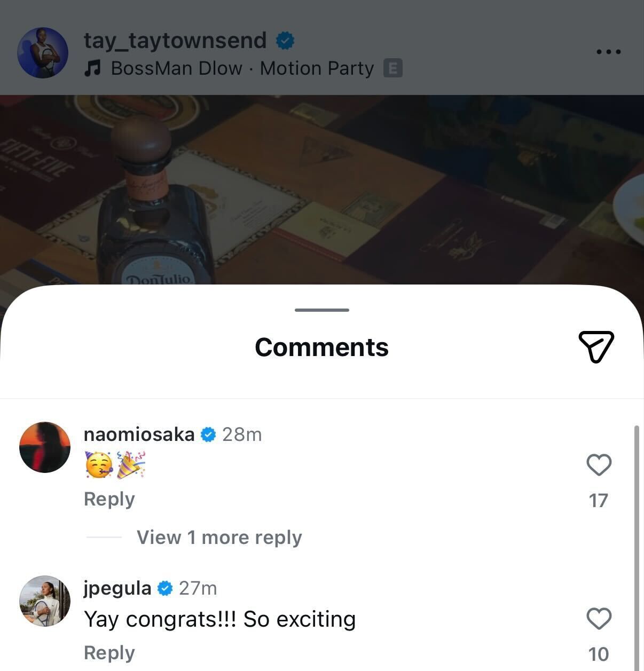This screenshot has width=644, height=671.
Task: Click the verified badge beside naomiosaka
Action: coord(208,434)
